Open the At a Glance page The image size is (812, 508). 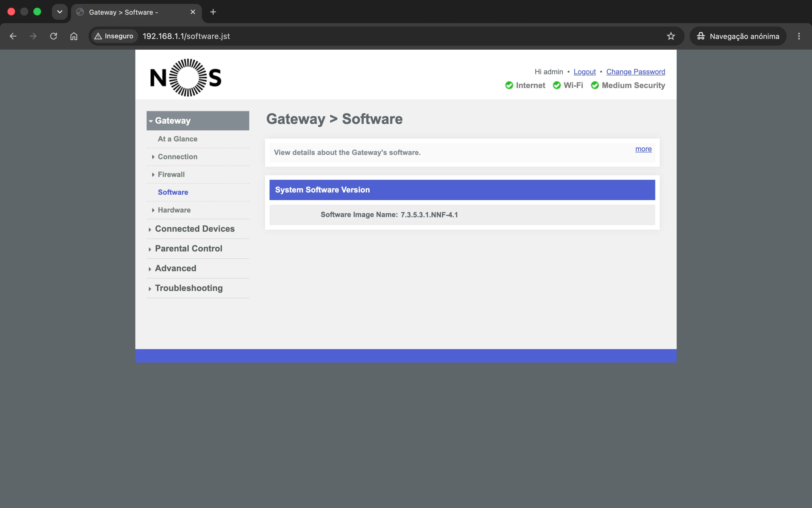(x=178, y=139)
